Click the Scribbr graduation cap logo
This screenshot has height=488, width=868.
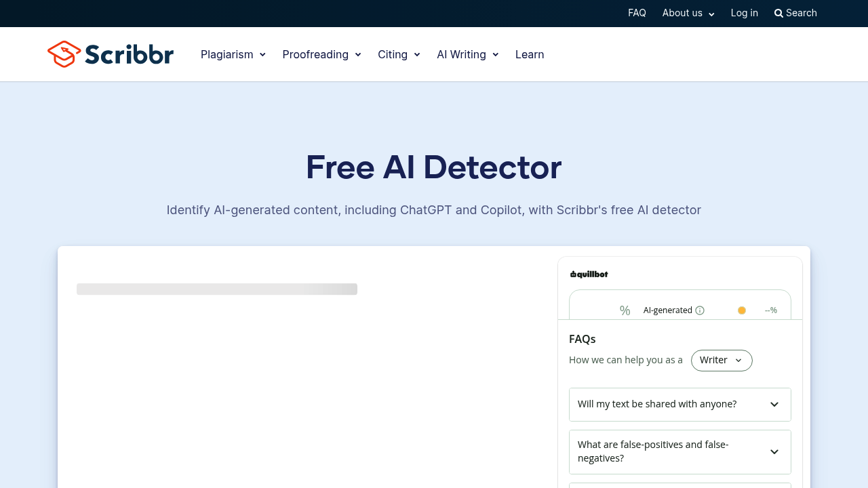(x=64, y=54)
